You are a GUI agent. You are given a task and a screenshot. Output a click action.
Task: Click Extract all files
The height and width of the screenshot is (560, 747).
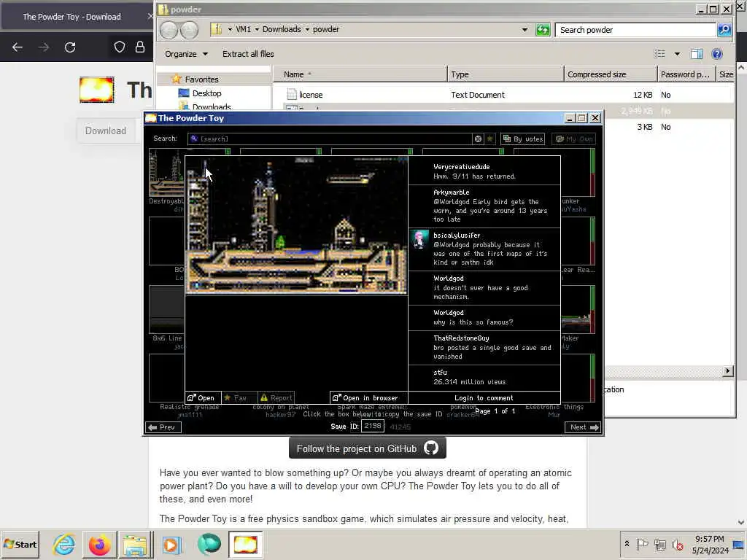248,54
